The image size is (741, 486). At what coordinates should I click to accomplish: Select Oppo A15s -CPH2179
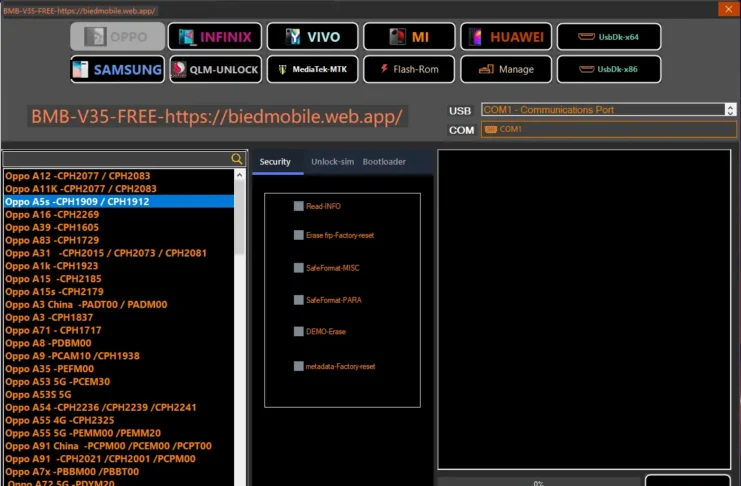tap(119, 292)
